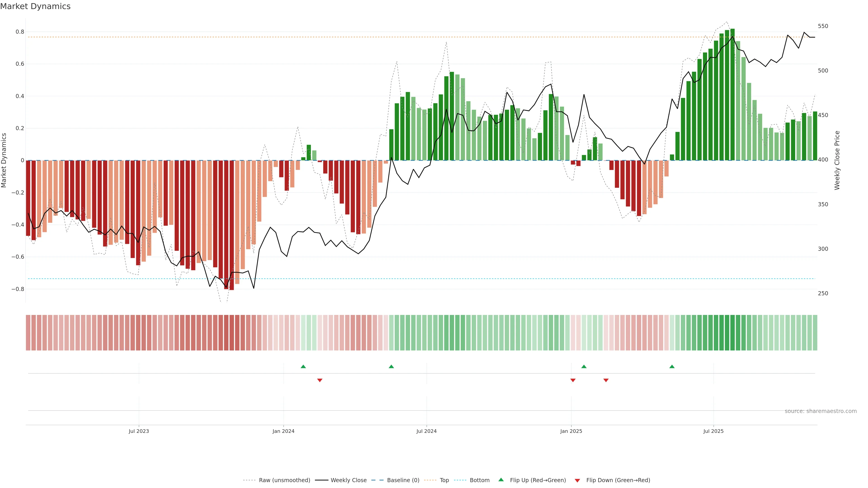Click the Market Dynamics chart title
Viewport: 868px width, 488px height.
click(x=35, y=6)
